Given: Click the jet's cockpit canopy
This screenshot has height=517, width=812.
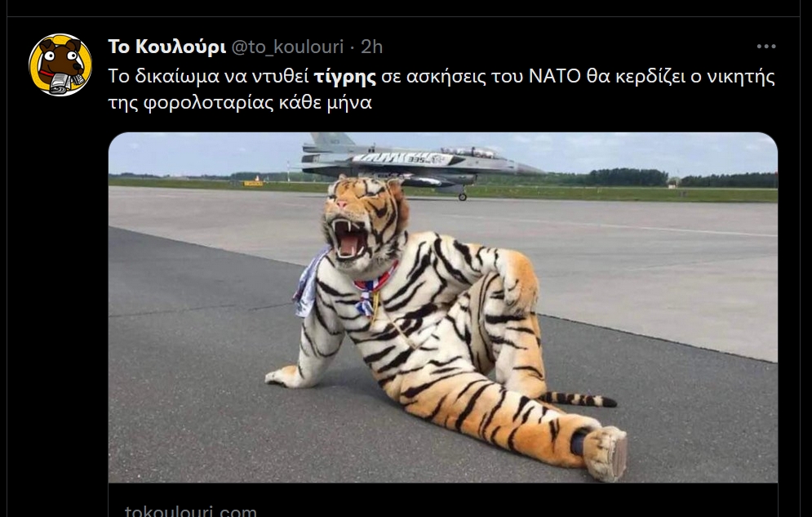Looking at the screenshot, I should [x=470, y=152].
